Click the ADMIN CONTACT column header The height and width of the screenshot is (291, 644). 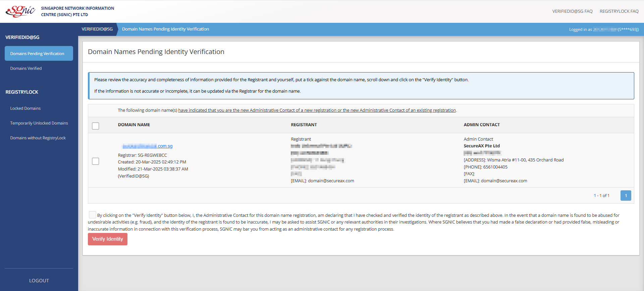[481, 125]
